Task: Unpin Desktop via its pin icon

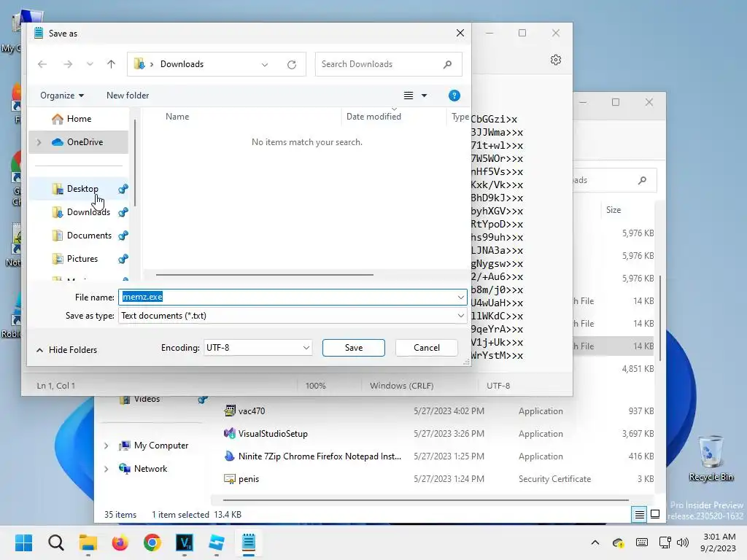Action: pyautogui.click(x=123, y=189)
